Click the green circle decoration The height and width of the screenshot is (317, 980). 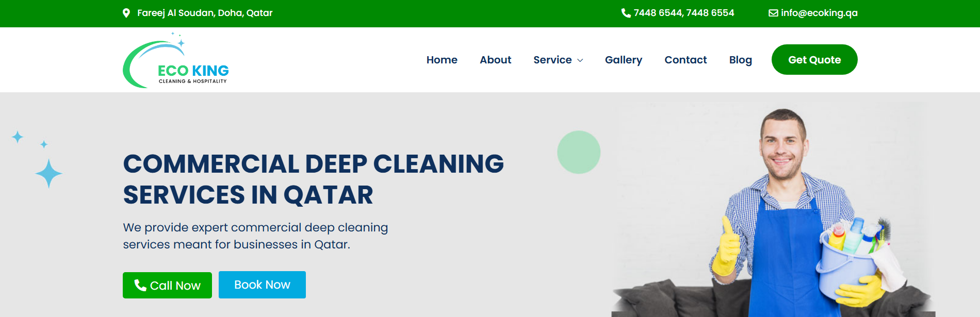tap(579, 152)
